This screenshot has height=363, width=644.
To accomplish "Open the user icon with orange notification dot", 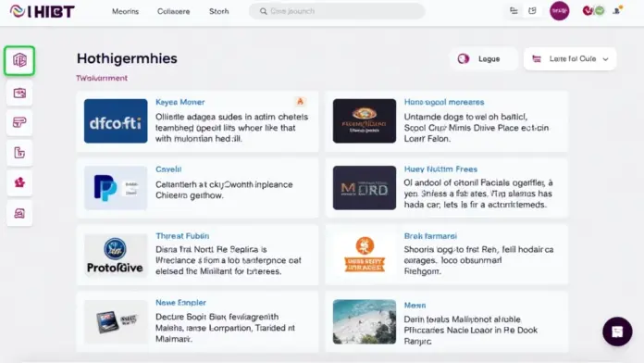I will tap(617, 11).
